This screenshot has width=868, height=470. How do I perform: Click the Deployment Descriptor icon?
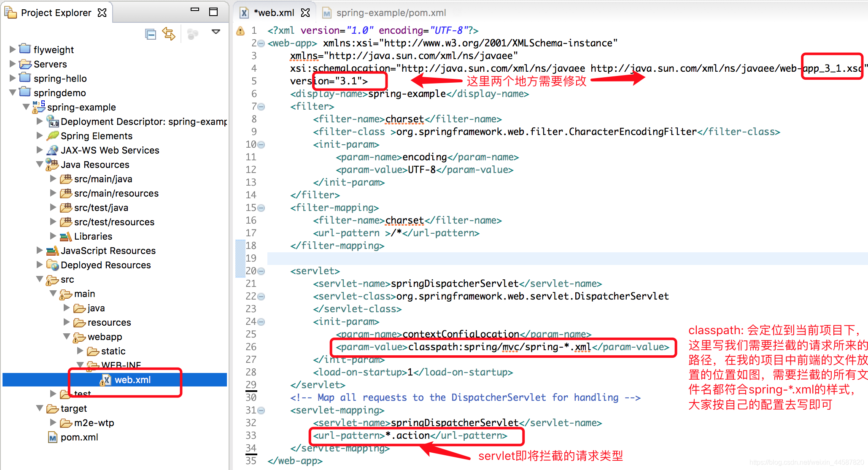52,121
